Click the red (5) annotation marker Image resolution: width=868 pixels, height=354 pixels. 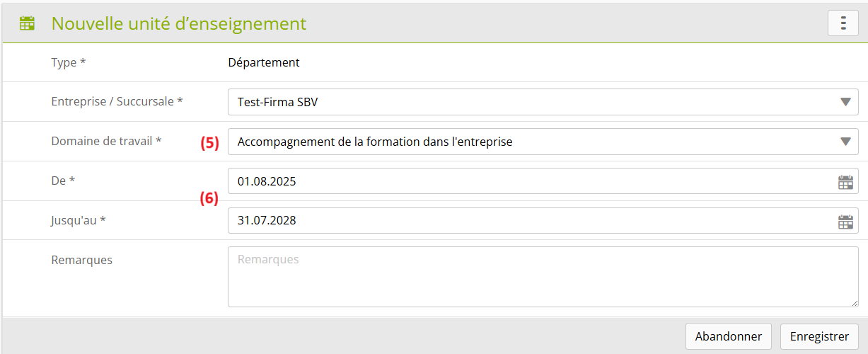209,142
